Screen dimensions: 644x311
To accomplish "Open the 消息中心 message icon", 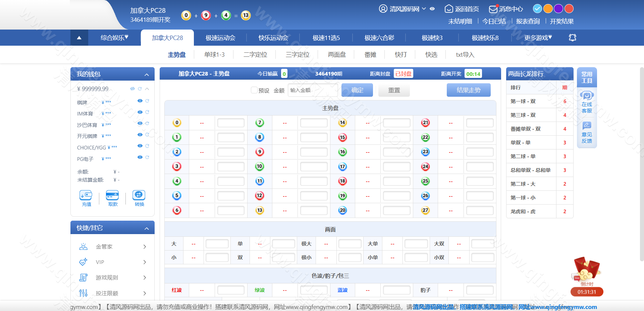I will 493,9.
